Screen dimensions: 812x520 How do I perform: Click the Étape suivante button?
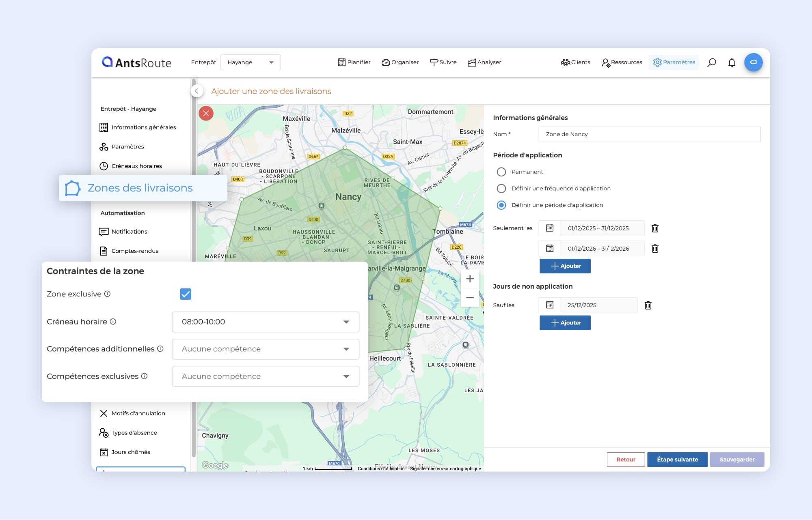coord(677,460)
